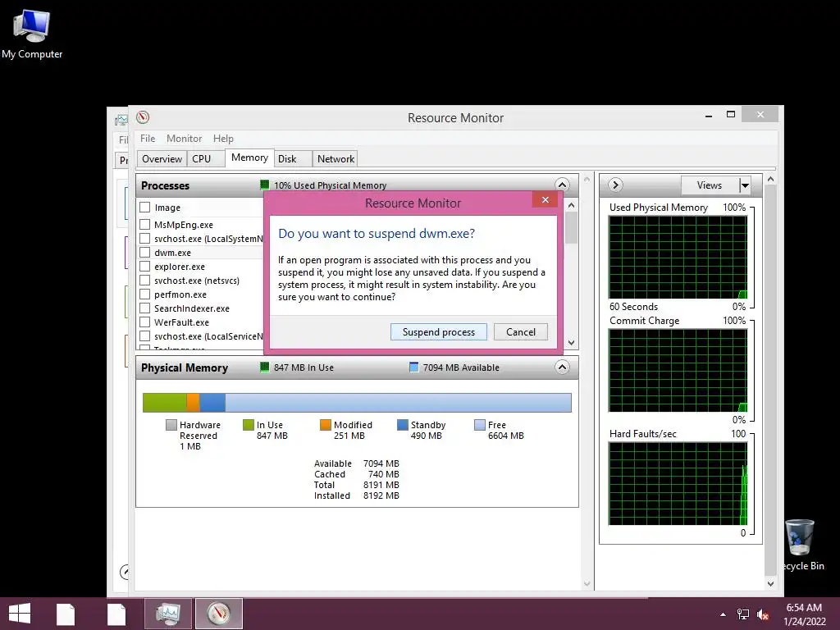Click the Hard Faults/sec graph
This screenshot has width=840, height=630.
pos(678,484)
